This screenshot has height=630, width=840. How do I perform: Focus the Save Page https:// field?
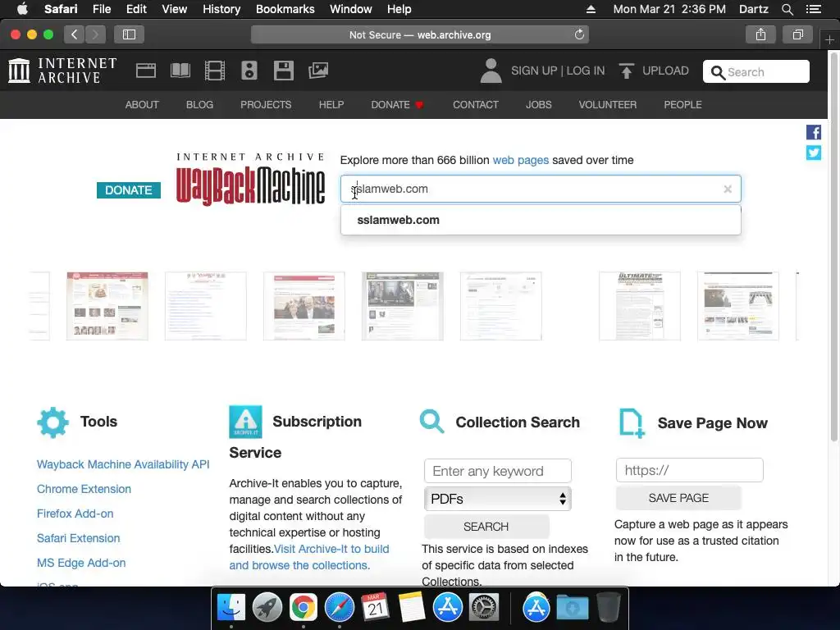(x=689, y=470)
